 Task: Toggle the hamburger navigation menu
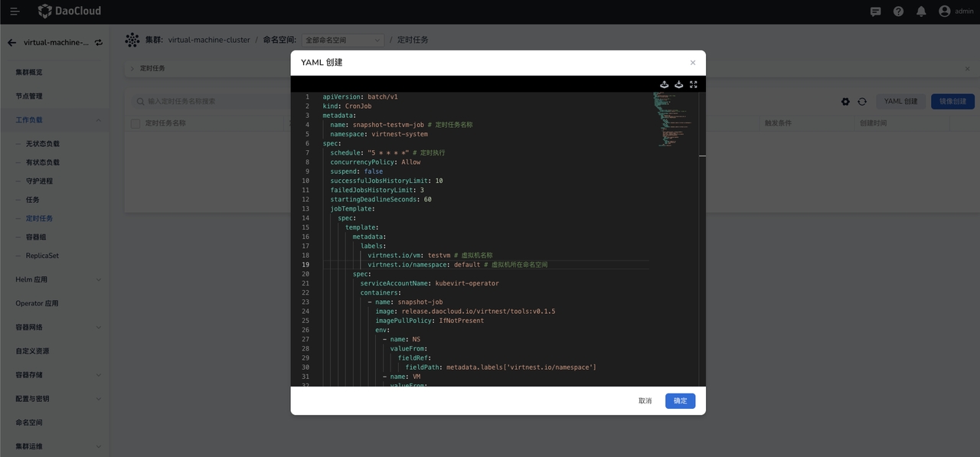click(15, 11)
